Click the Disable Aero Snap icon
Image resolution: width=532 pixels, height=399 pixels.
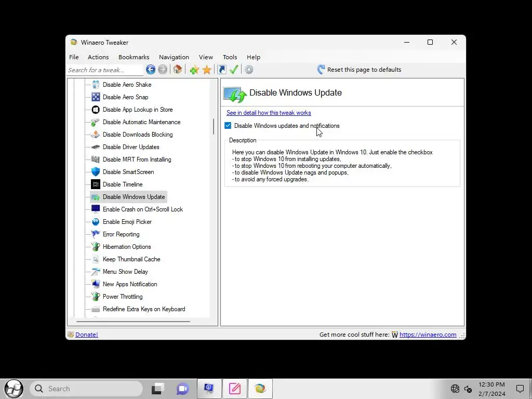[96, 97]
